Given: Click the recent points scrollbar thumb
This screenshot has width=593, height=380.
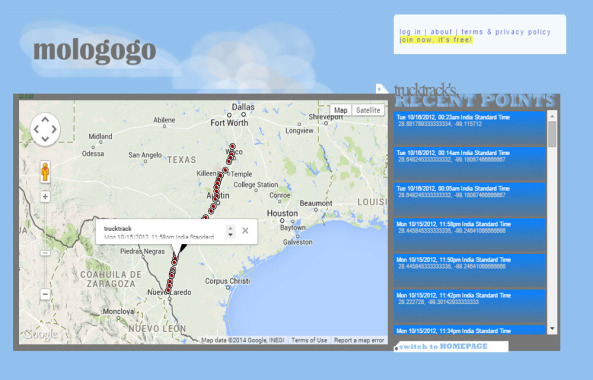Looking at the screenshot, I should (552, 134).
